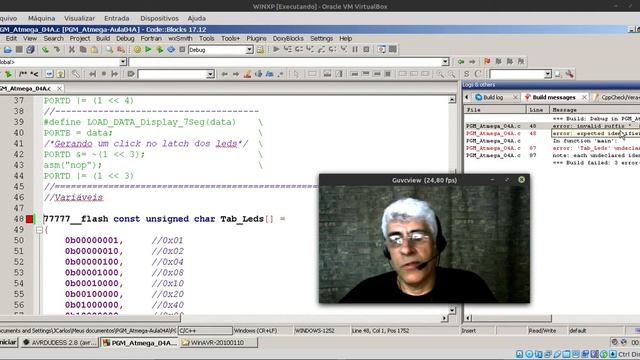Close the PGM_Atmega_04A.c editor tab

59,88
